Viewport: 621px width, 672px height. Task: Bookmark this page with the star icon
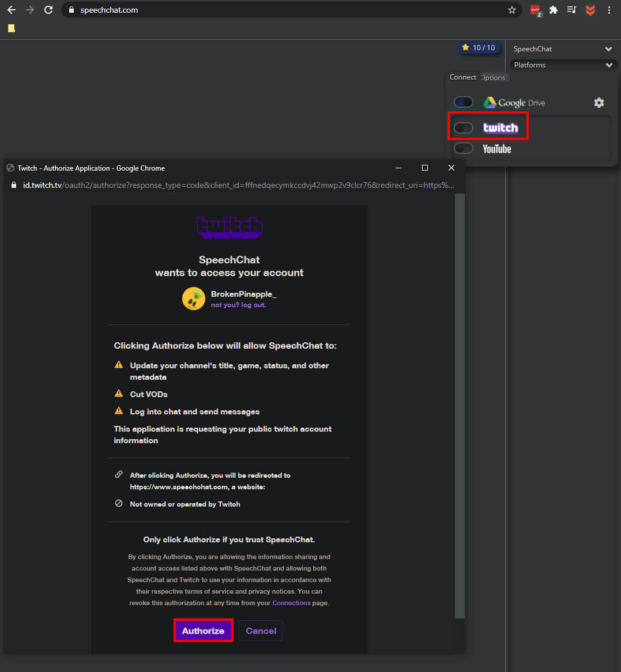coord(511,10)
